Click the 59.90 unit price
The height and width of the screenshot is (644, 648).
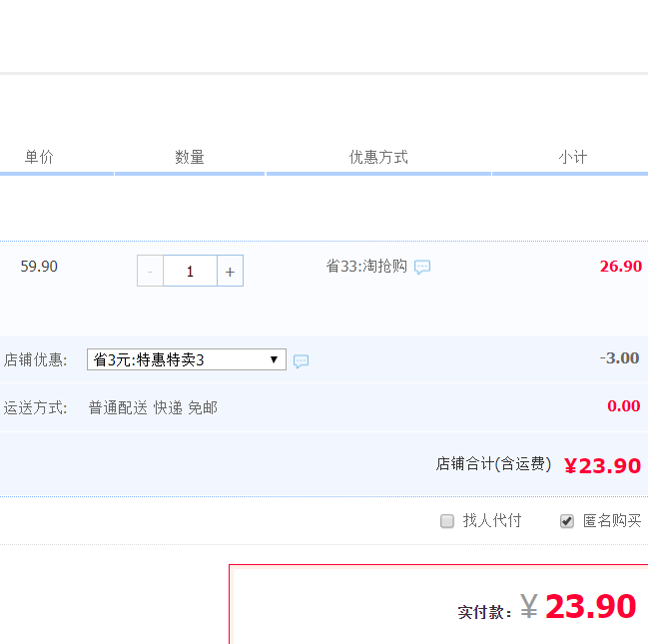[x=39, y=267]
